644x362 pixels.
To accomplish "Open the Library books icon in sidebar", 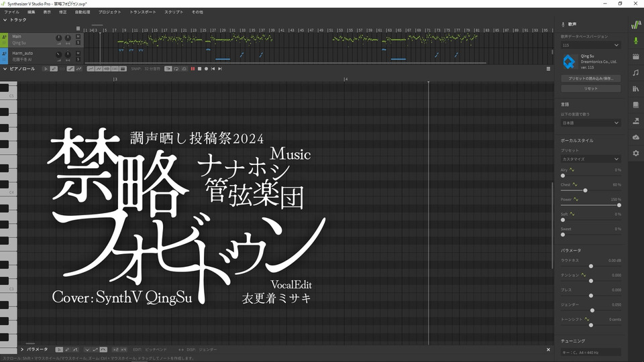I will coord(636,88).
